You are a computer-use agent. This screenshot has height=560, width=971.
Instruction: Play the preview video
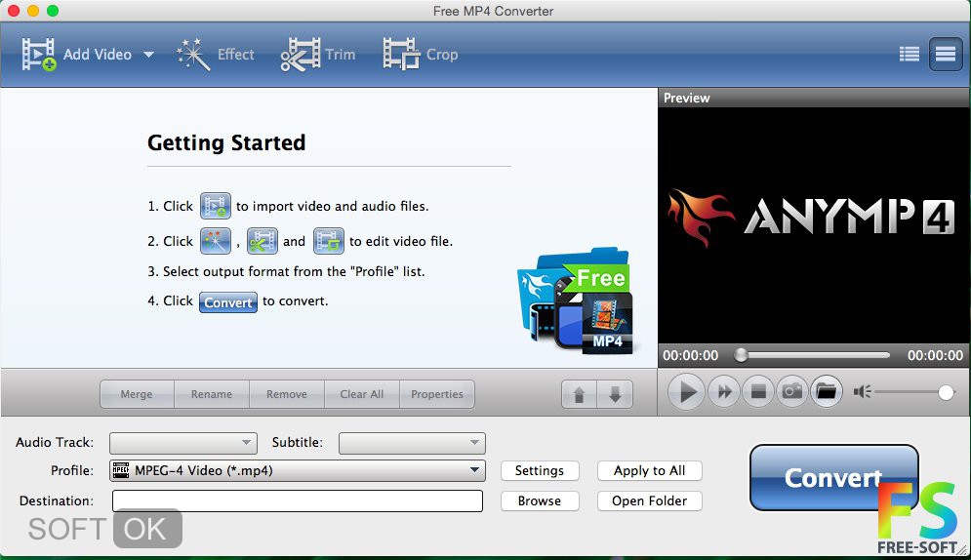pos(686,391)
